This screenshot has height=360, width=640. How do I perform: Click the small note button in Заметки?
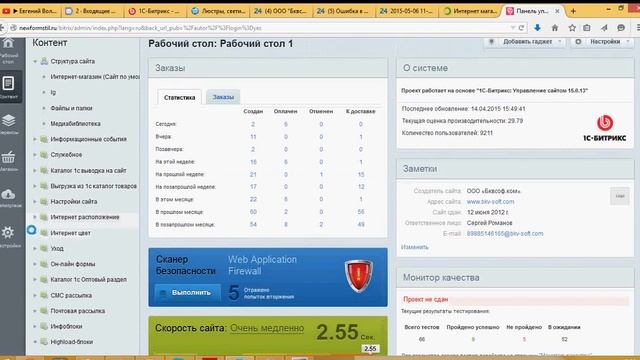pyautogui.click(x=620, y=196)
